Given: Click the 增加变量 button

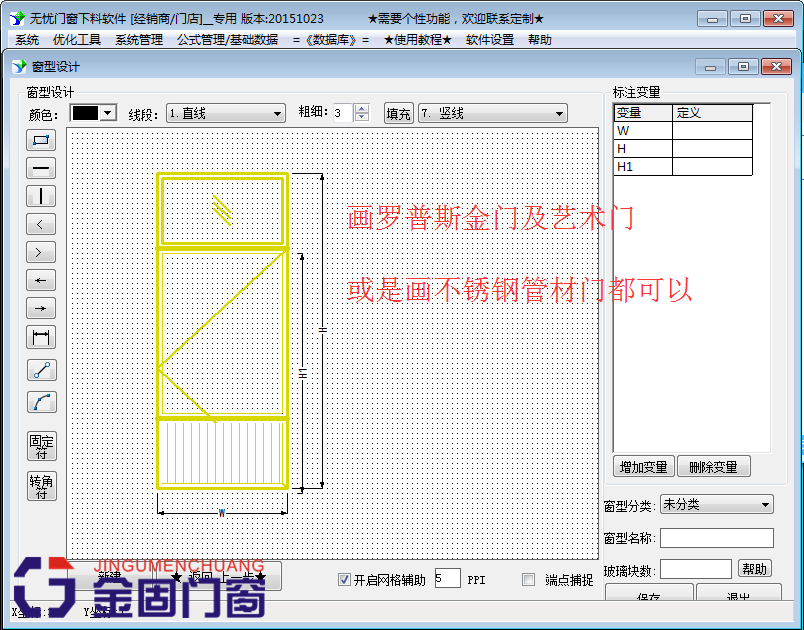Looking at the screenshot, I should point(643,466).
